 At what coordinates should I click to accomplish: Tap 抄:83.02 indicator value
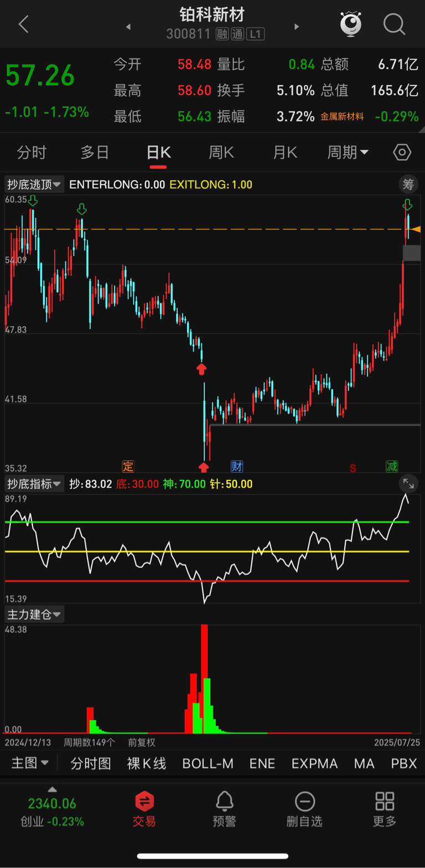tap(91, 484)
